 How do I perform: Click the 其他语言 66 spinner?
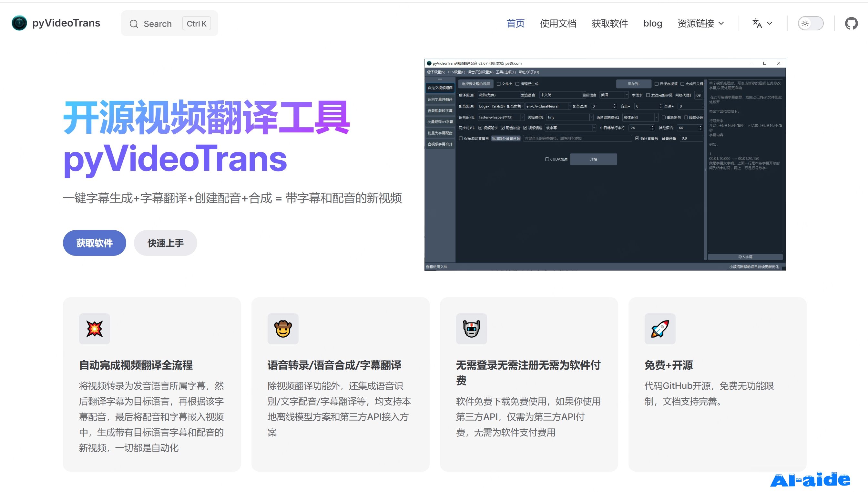(x=690, y=128)
